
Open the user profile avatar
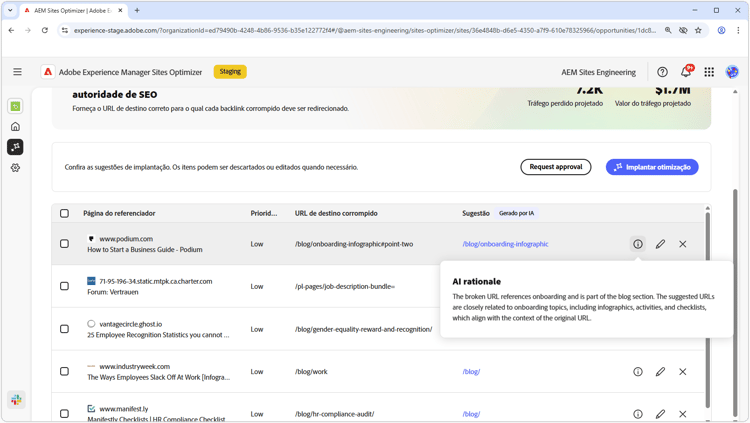tap(732, 72)
